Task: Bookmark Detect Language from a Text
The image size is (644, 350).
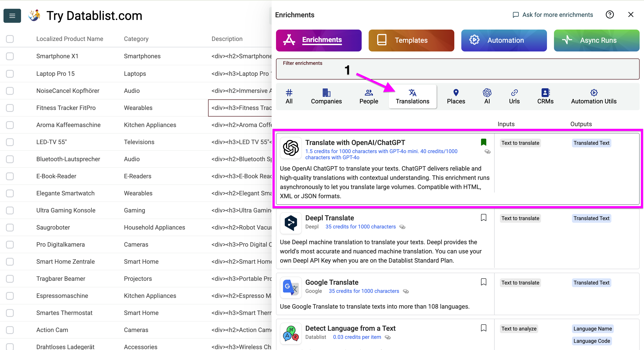Action: (x=483, y=328)
